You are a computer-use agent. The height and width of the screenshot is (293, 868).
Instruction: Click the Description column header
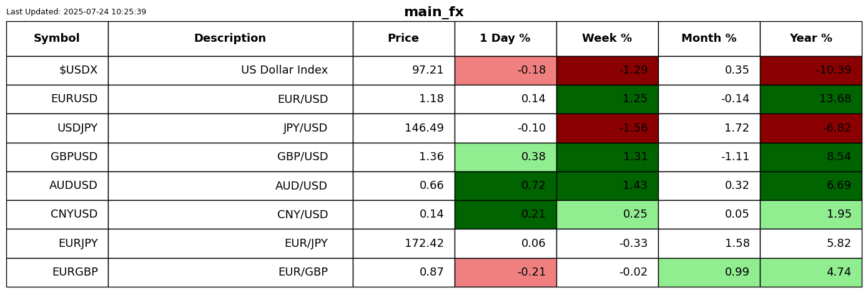click(x=230, y=39)
